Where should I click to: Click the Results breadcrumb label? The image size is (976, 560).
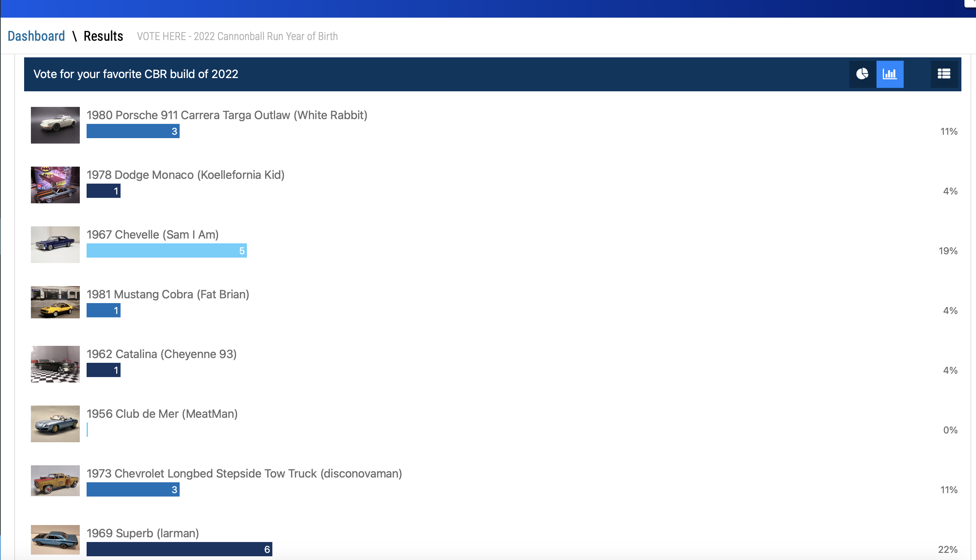click(103, 36)
